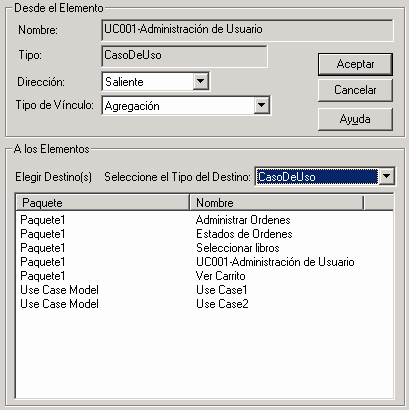Open the Tipo del Destino dropdown arrow
409x410 pixels.
(x=387, y=176)
